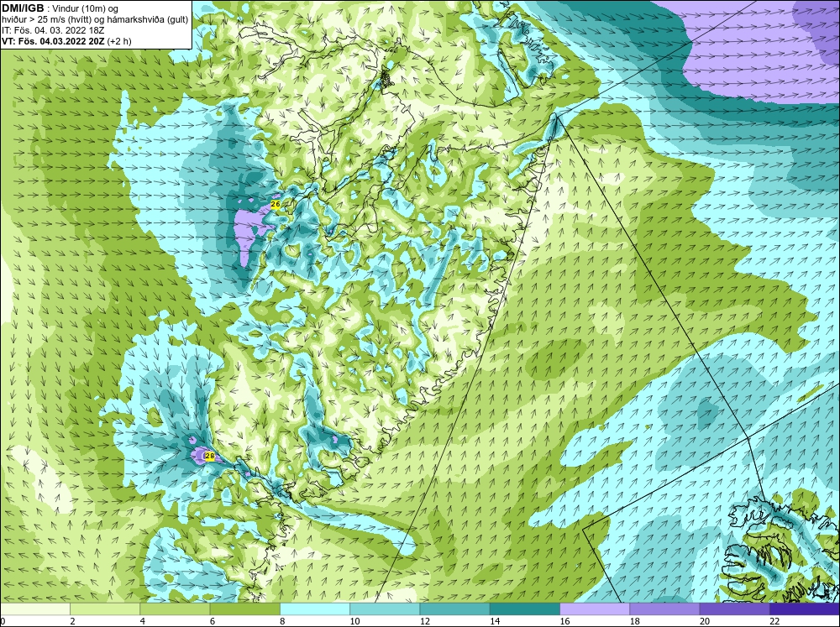Click the 6-8 m/s dark green swatch
Viewport: 840px width, 627px height.
click(244, 609)
